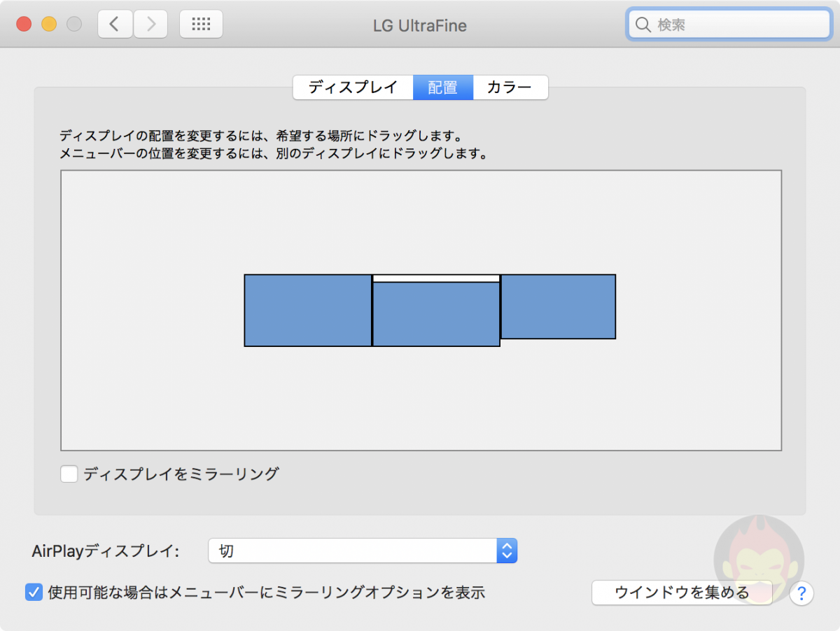Click the magnifying glass search icon
The image size is (840, 631).
(x=643, y=25)
